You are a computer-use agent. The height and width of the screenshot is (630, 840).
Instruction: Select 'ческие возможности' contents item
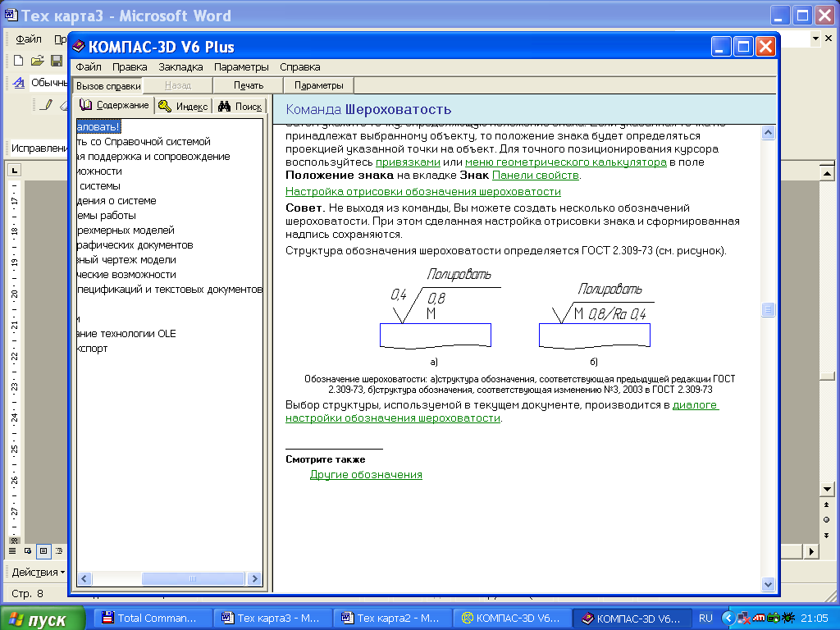126,275
